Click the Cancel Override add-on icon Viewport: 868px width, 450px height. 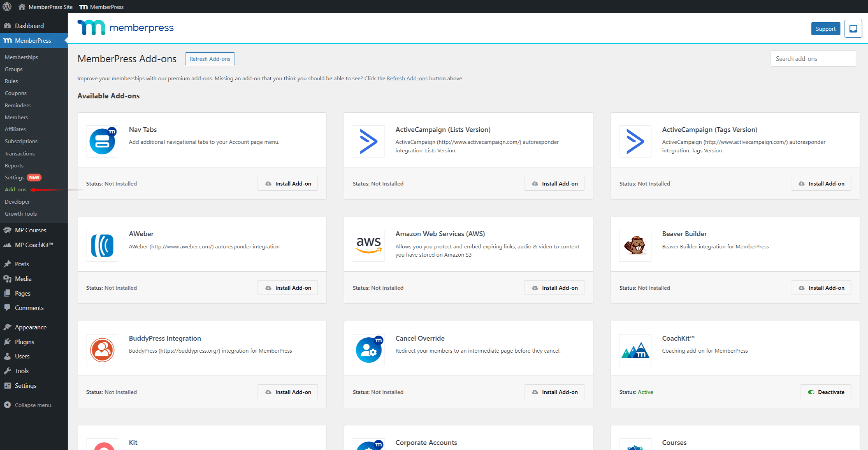tap(368, 350)
